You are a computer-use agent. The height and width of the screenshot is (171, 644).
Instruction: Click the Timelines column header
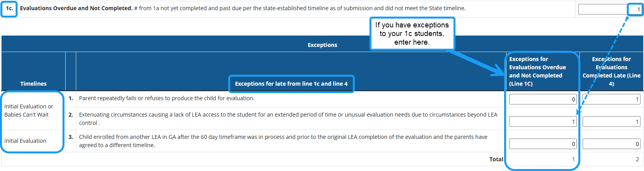tap(34, 84)
